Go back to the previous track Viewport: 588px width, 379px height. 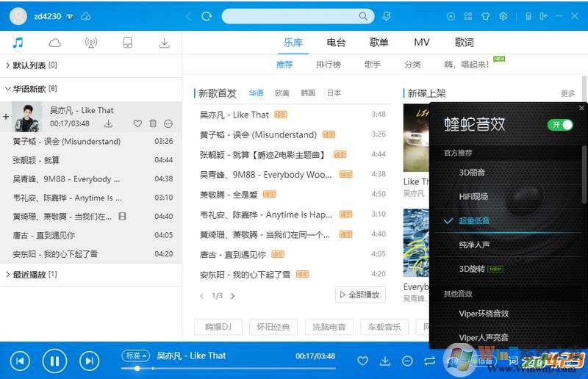coord(20,361)
